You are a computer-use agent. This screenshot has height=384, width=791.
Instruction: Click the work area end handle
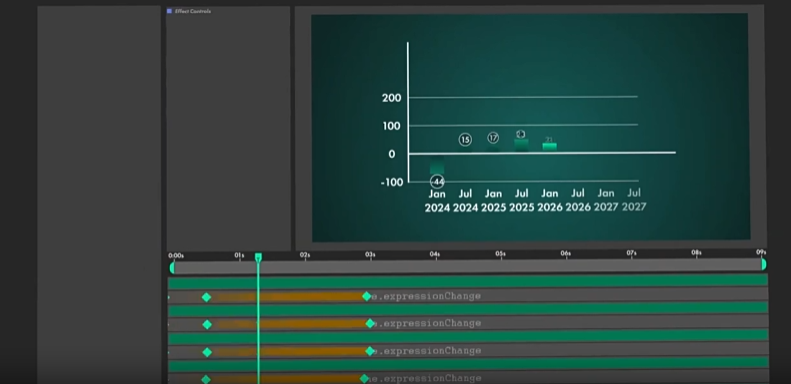point(763,264)
